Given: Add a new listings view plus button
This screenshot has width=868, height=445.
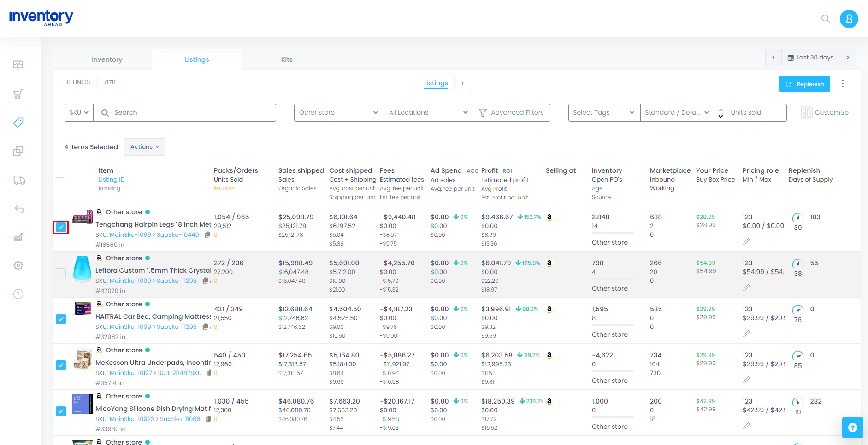Looking at the screenshot, I should point(462,83).
